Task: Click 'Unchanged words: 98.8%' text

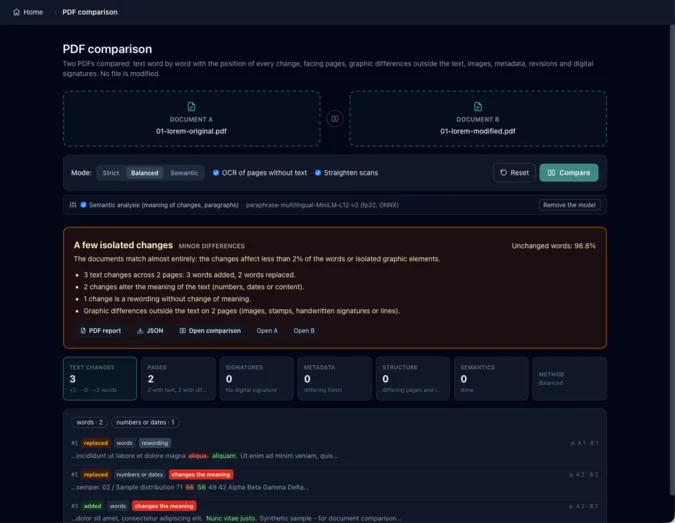Action: [554, 246]
